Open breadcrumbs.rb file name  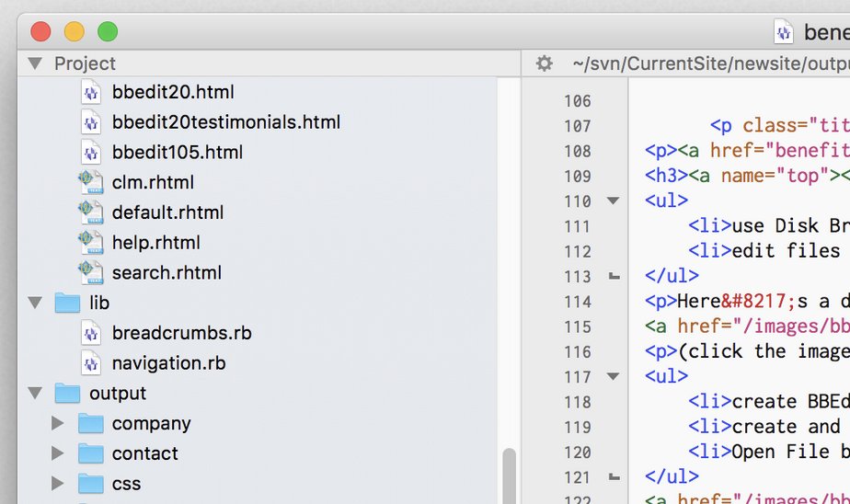(x=181, y=333)
